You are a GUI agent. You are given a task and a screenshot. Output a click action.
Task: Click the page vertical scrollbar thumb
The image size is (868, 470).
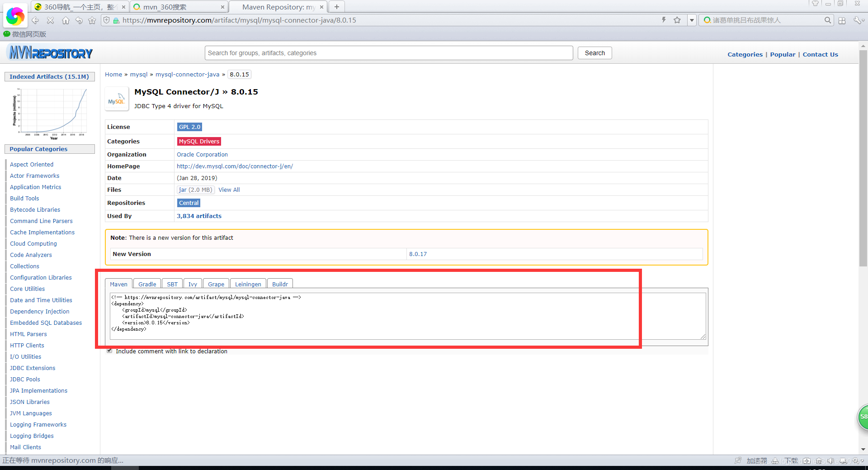pyautogui.click(x=863, y=158)
